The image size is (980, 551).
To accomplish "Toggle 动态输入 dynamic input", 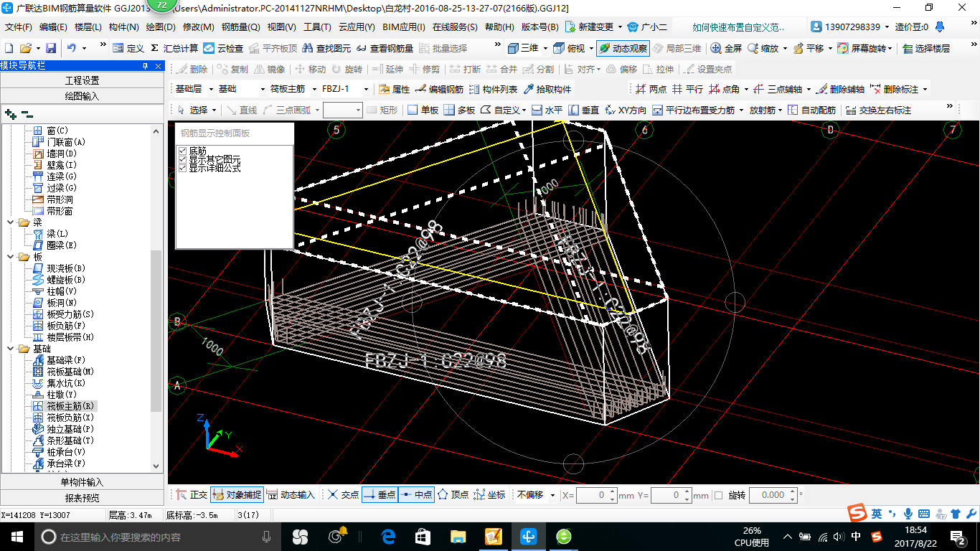I will point(291,495).
